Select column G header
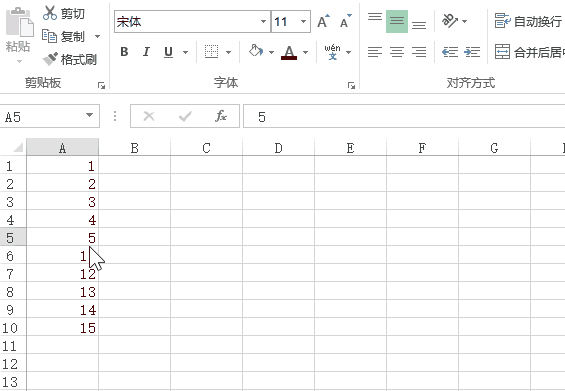 [494, 147]
